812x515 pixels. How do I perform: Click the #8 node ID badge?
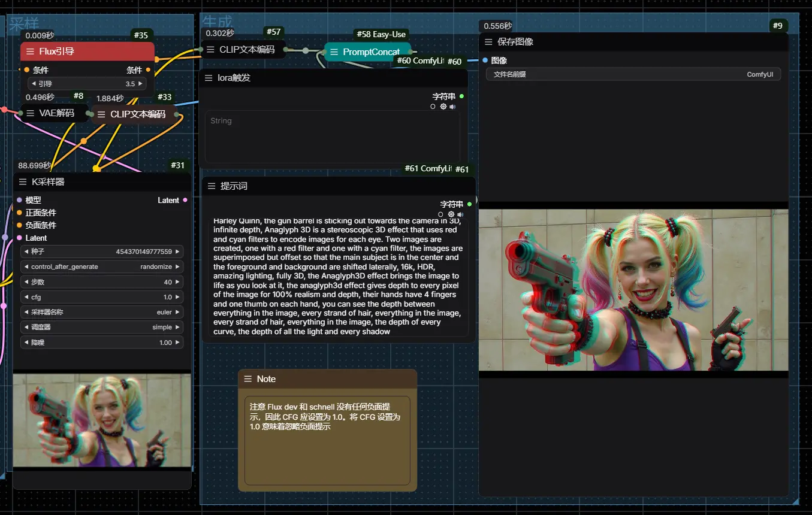pyautogui.click(x=79, y=96)
